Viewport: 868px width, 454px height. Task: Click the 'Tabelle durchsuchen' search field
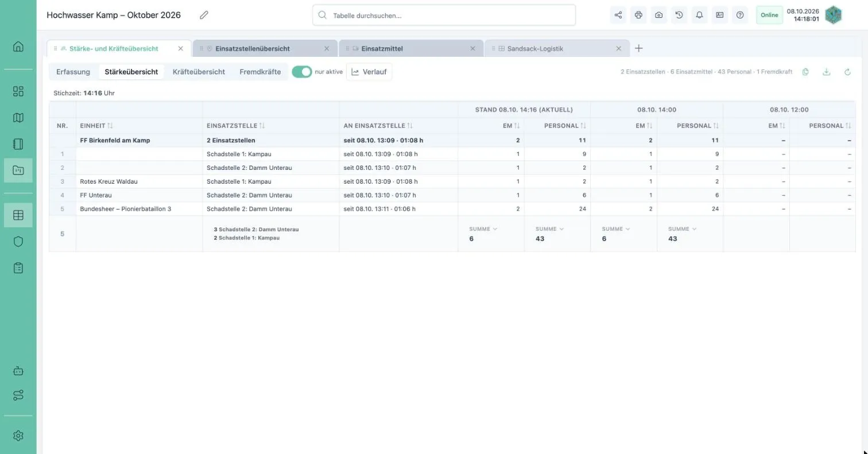click(444, 15)
